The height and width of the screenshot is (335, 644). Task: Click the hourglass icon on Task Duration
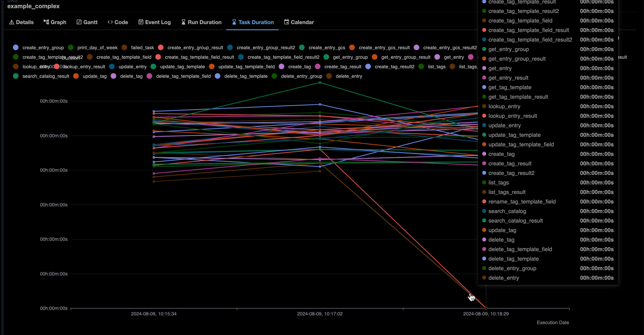pyautogui.click(x=234, y=22)
